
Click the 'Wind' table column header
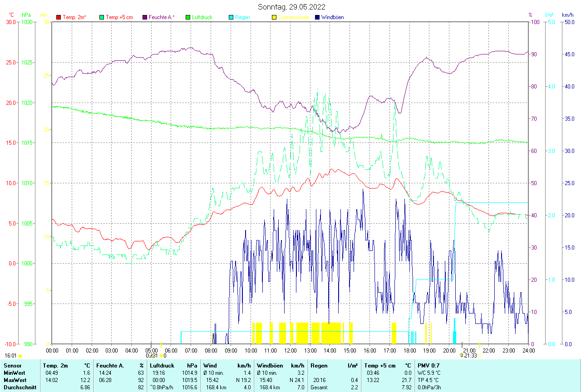(210, 366)
